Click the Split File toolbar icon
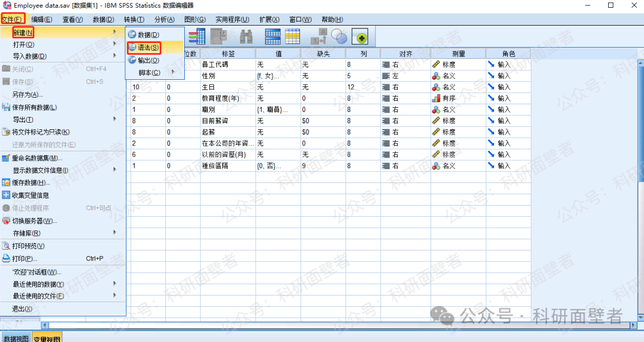 273,36
